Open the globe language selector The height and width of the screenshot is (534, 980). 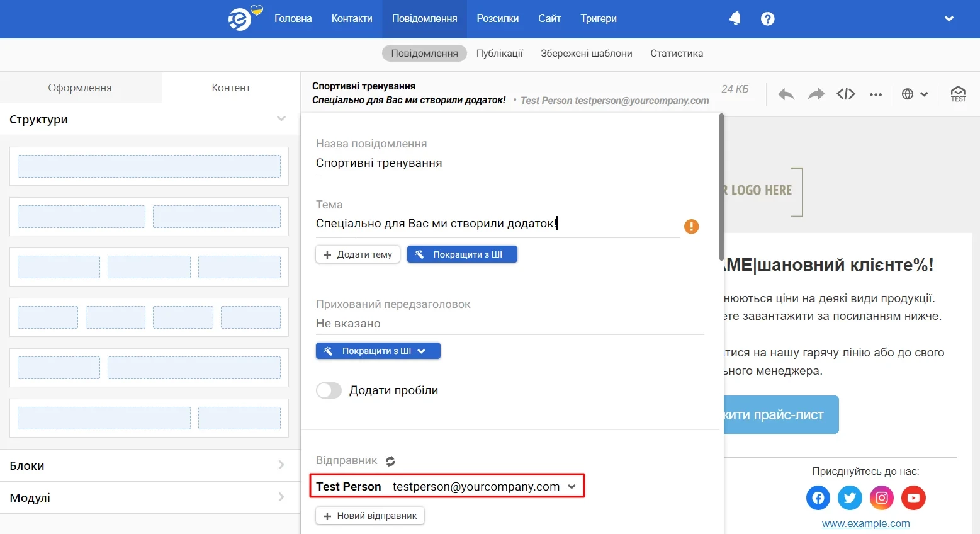(915, 94)
